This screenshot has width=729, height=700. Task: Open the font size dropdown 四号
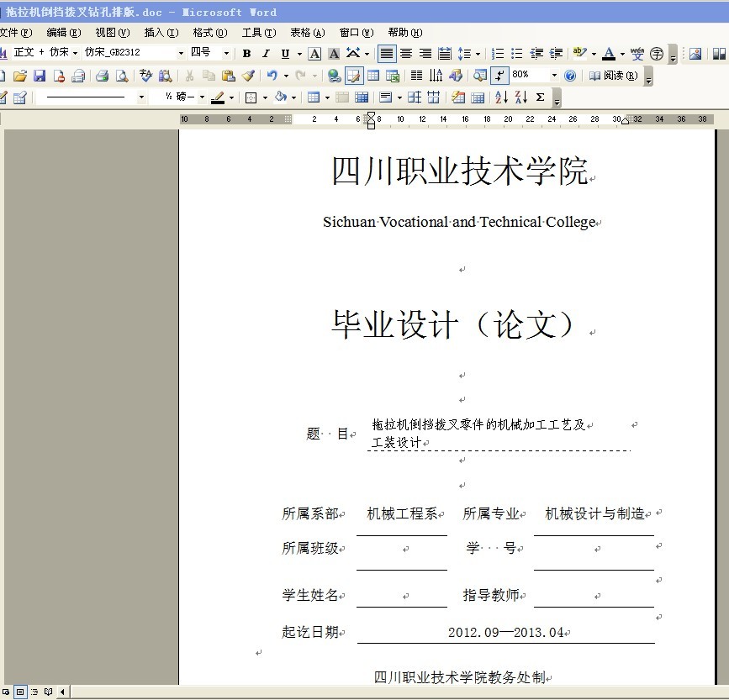pos(226,54)
